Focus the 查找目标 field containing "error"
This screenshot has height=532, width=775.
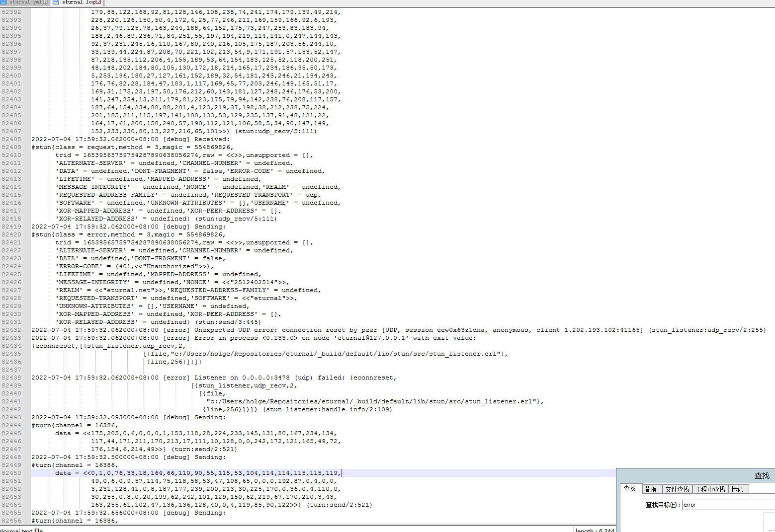tap(728, 505)
